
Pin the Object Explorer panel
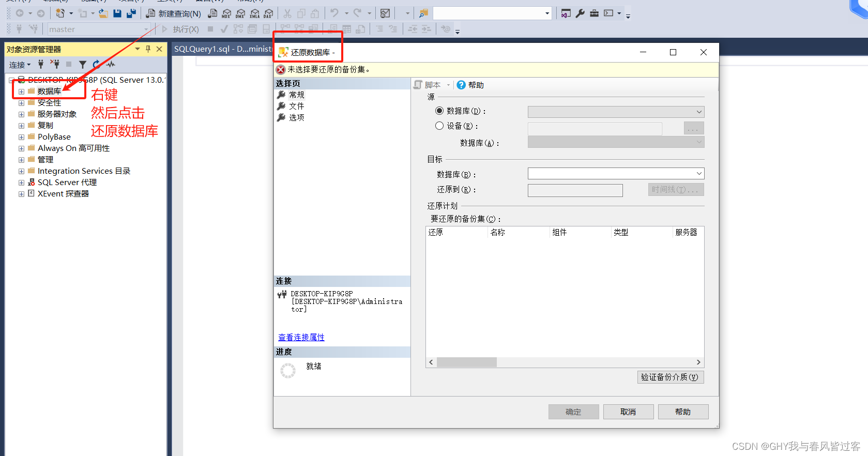pos(148,49)
